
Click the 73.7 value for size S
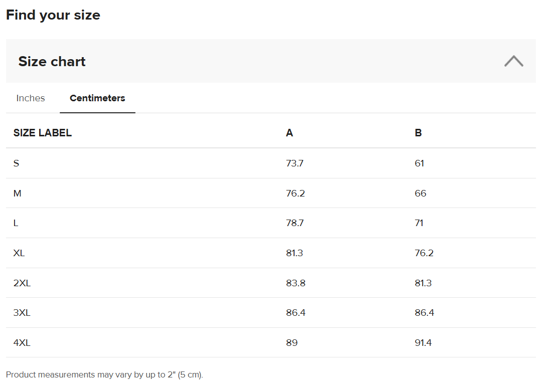point(295,163)
